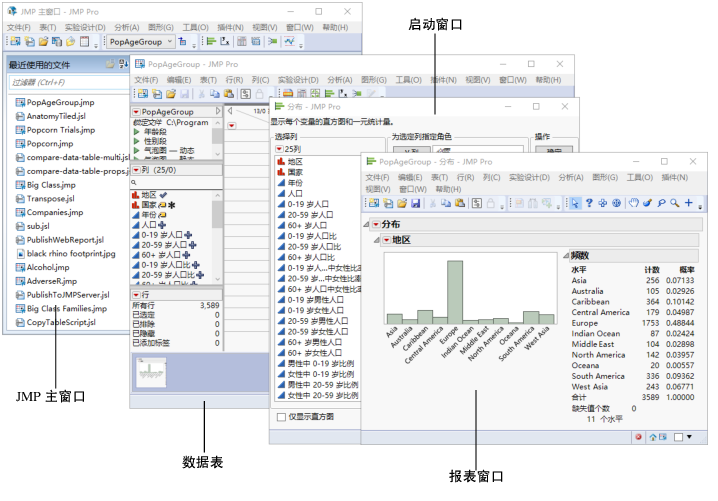Click the report thumbnail in data table window
Viewport: 718px width, 501px height.
(151, 373)
